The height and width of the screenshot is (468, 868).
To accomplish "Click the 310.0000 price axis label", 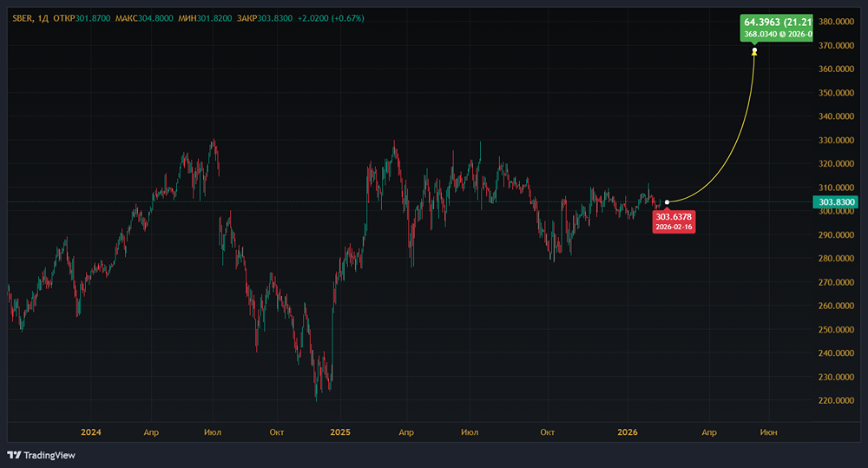I will pyautogui.click(x=836, y=188).
